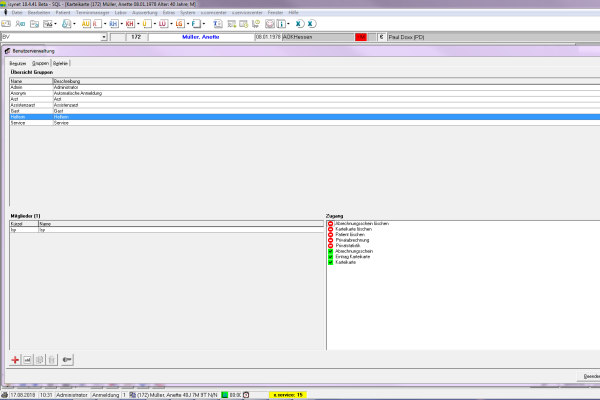600x400 pixels.
Task: Click the patient name Müller, Anette
Action: (201, 37)
